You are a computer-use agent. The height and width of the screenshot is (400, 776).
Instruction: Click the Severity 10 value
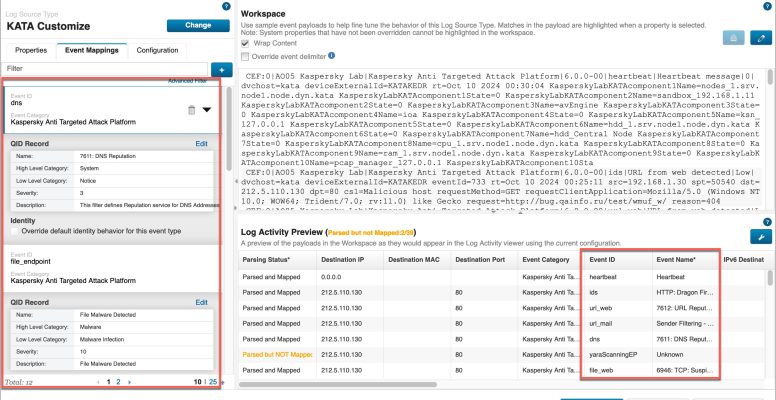[83, 351]
